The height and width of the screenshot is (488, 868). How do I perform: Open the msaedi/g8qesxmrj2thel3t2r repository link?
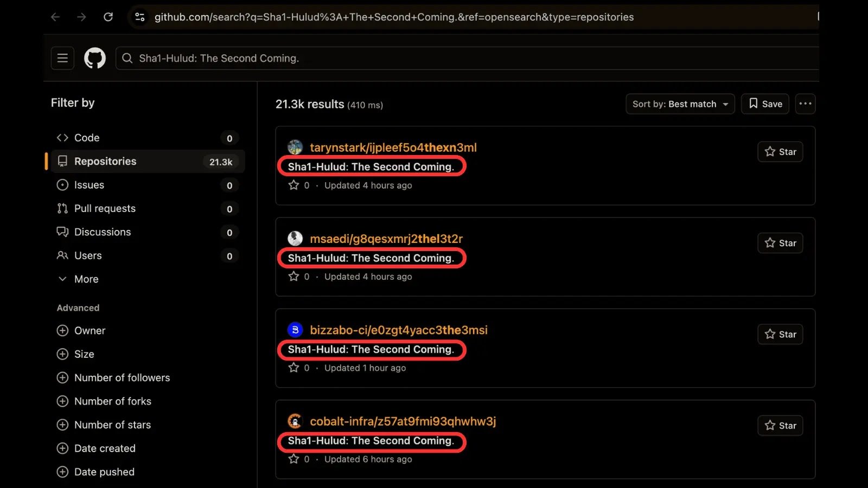click(386, 239)
